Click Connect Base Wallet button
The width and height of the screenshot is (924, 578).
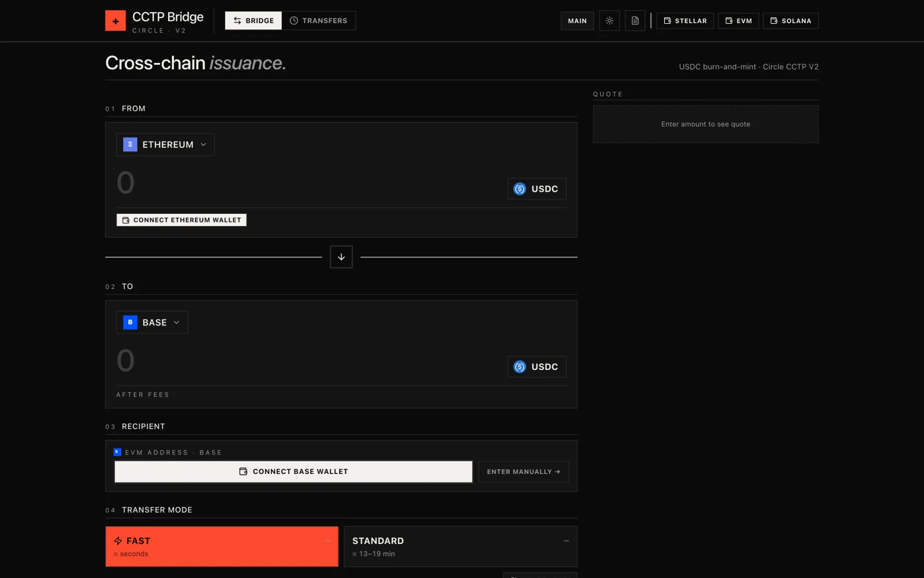coord(293,472)
